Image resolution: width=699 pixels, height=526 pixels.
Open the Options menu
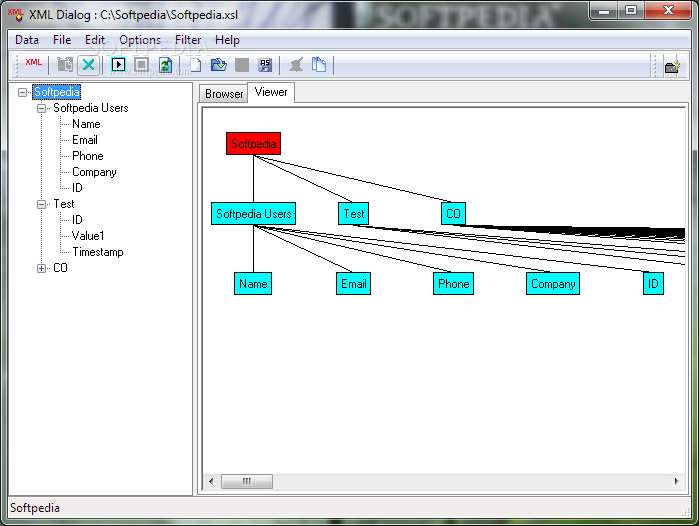tap(140, 40)
